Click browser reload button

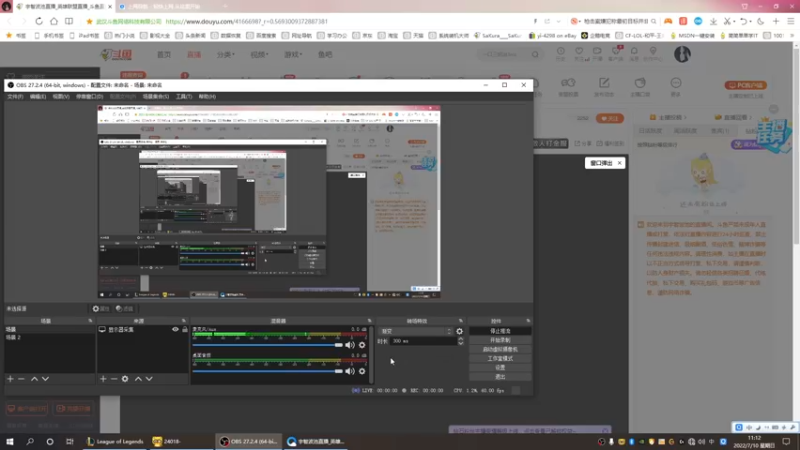point(39,21)
